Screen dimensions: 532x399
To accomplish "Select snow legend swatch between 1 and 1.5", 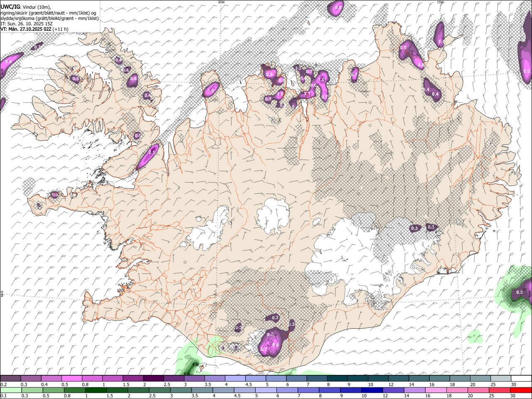I will pyautogui.click(x=112, y=379).
